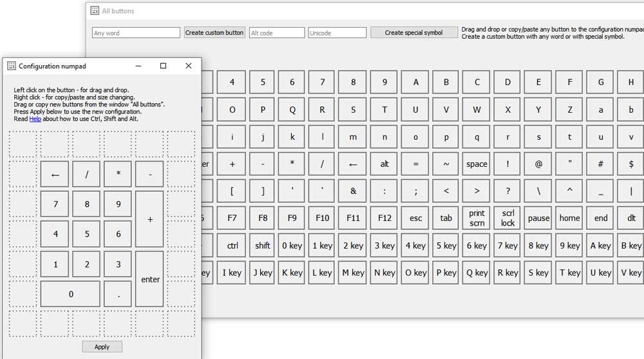Click the esc button in All buttons
Image resolution: width=644 pixels, height=359 pixels.
[415, 218]
